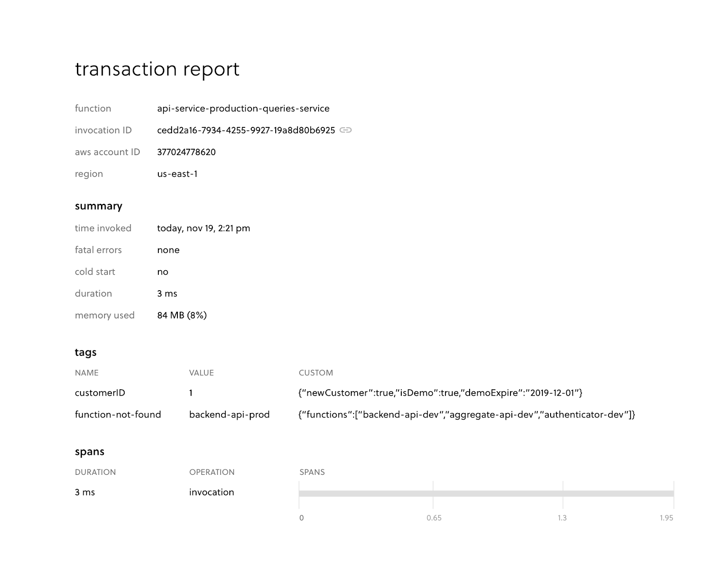
Task: Click the time invoked value
Action: point(204,228)
